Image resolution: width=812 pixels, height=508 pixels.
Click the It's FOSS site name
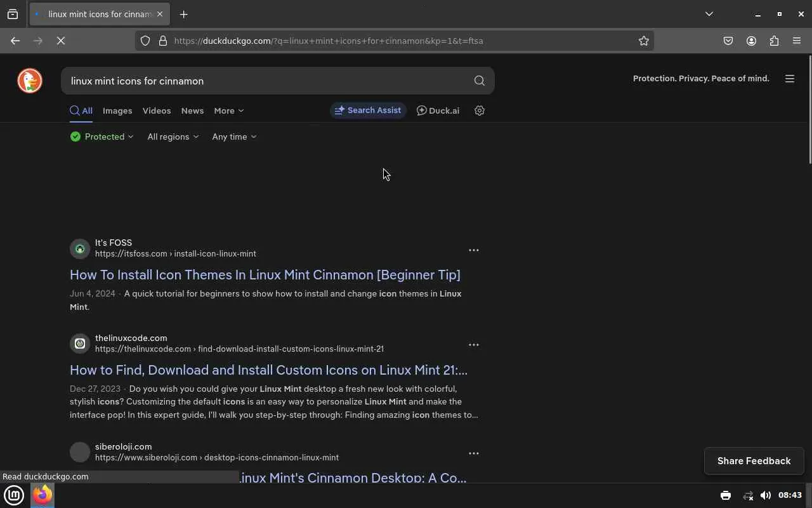pyautogui.click(x=114, y=243)
